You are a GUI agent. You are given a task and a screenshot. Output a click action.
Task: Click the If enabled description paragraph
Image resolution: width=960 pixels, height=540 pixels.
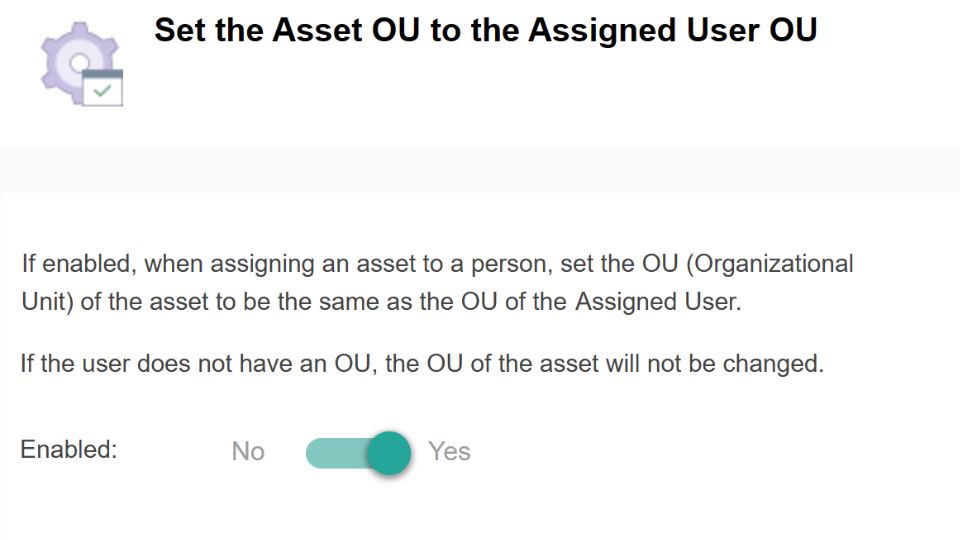[437, 283]
